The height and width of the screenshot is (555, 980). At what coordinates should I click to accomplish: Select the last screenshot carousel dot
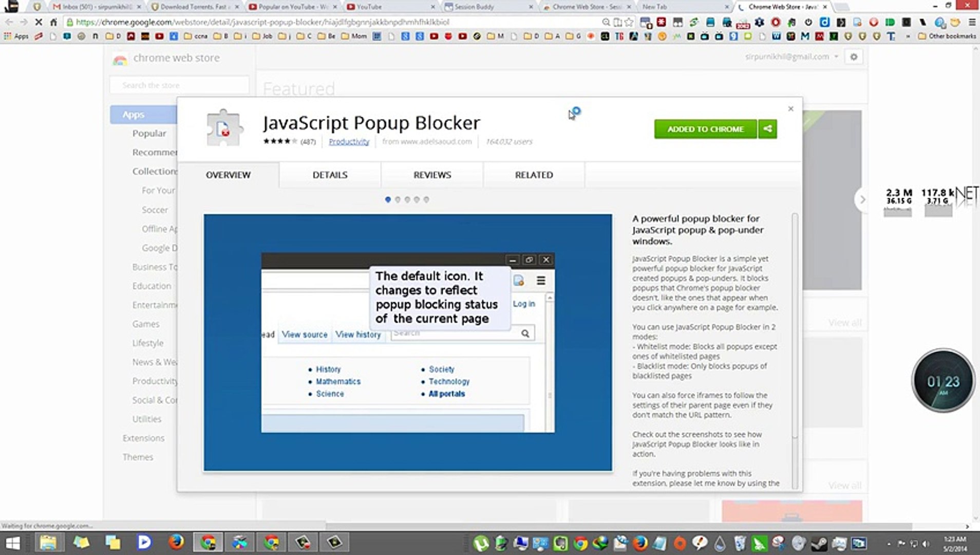[426, 199]
